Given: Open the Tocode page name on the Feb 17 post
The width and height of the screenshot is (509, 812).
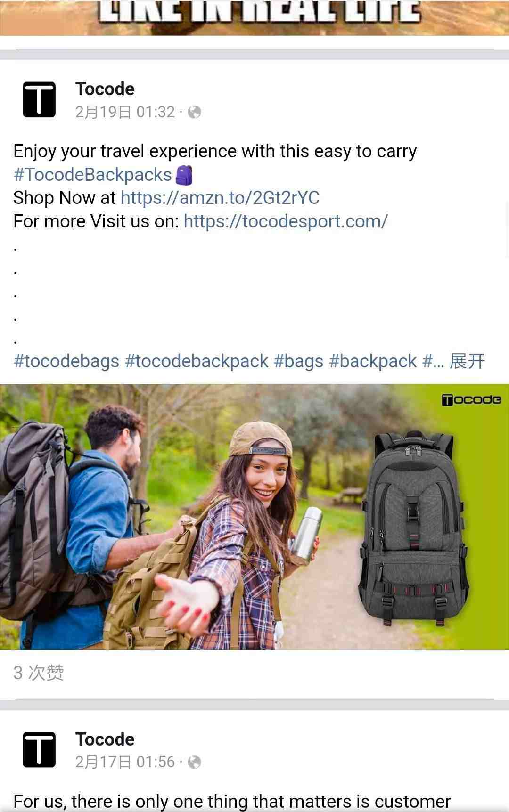Looking at the screenshot, I should [x=105, y=739].
